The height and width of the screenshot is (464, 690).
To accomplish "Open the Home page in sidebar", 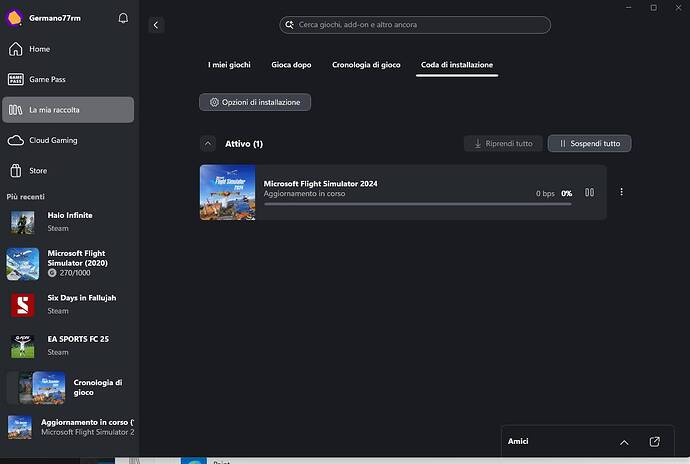I will coord(39,49).
